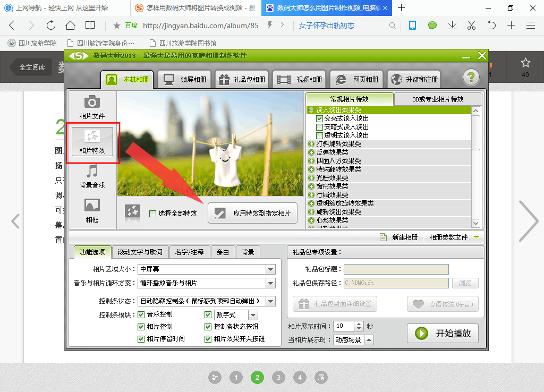Check 变暗式淡入淡出 effect
This screenshot has height=392, width=544.
coord(319,127)
